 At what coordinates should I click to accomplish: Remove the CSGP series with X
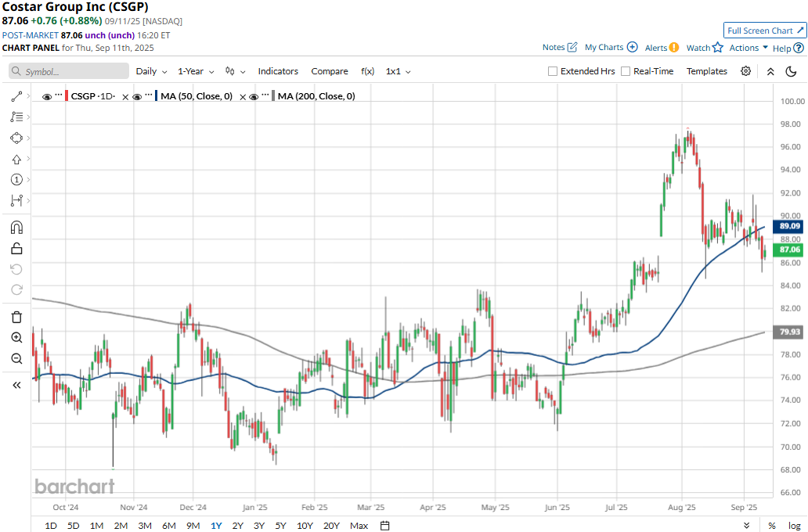click(x=125, y=97)
